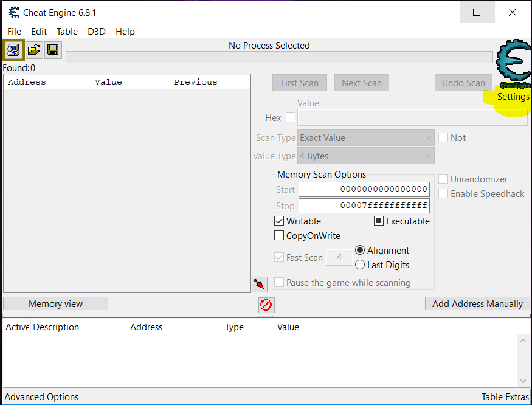Open the Table menu
Screen dimensions: 532x405
[67, 32]
